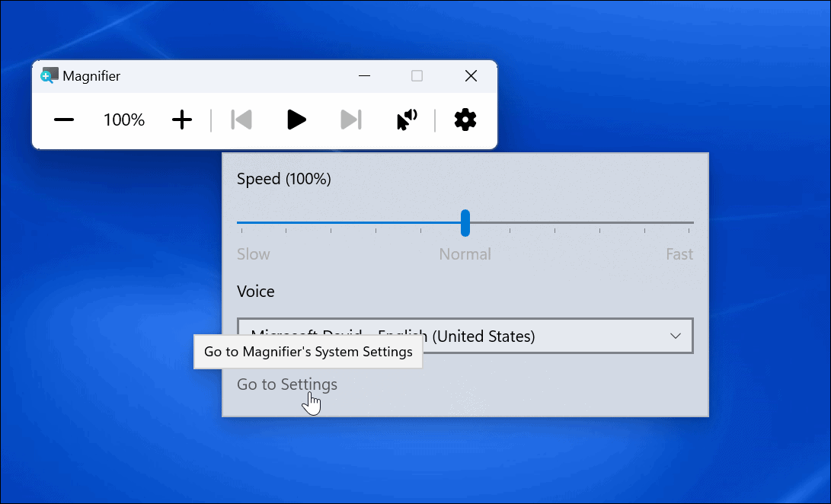Click the Go to Settings link
831x504 pixels.
pos(286,384)
